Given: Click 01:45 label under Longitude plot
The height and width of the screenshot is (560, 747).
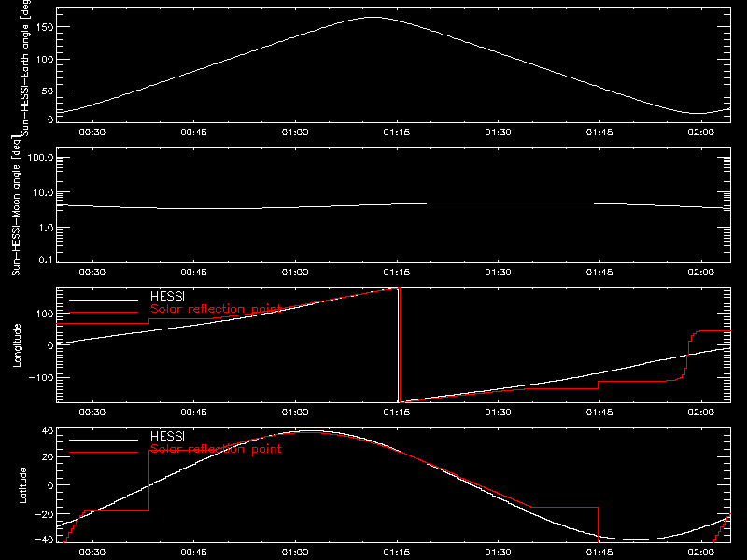Looking at the screenshot, I should (599, 413).
